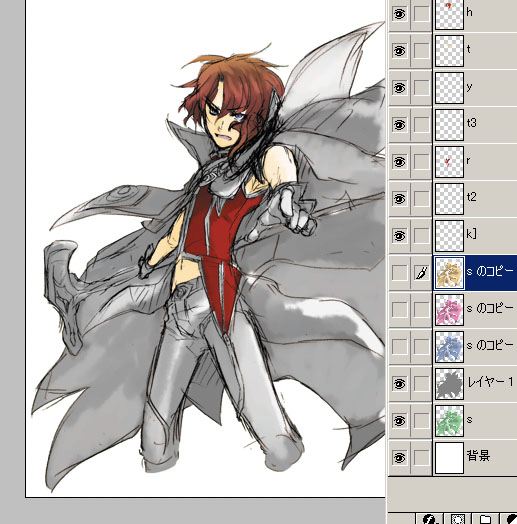Image resolution: width=517 pixels, height=524 pixels.
Task: Hide layer h using its eye icon
Action: [x=399, y=14]
